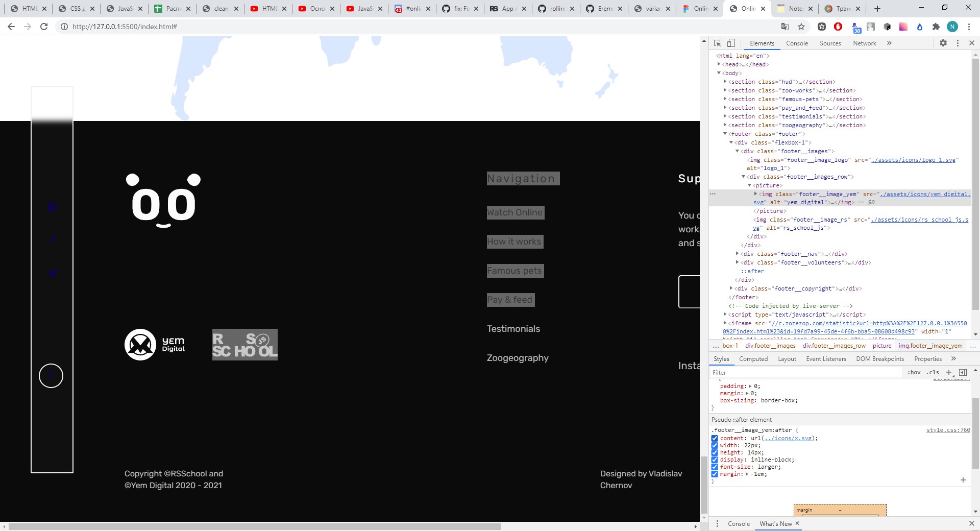Switch to the Sources panel tab
This screenshot has height=531, width=980.
830,43
